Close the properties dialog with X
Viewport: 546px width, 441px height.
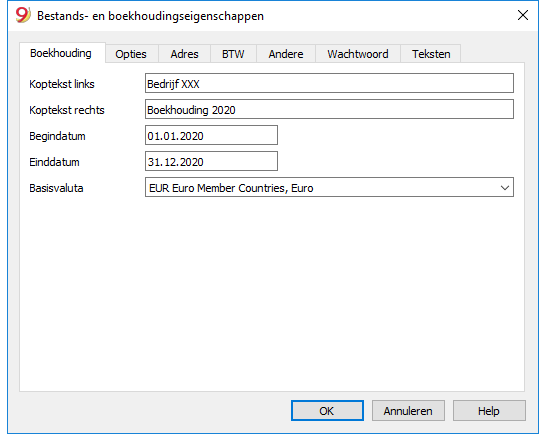coord(523,15)
